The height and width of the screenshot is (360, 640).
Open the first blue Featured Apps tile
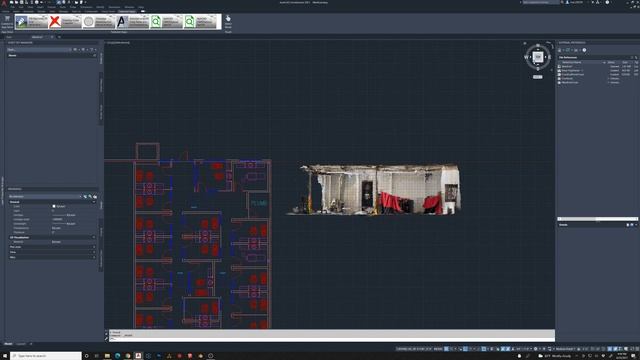pos(32,22)
